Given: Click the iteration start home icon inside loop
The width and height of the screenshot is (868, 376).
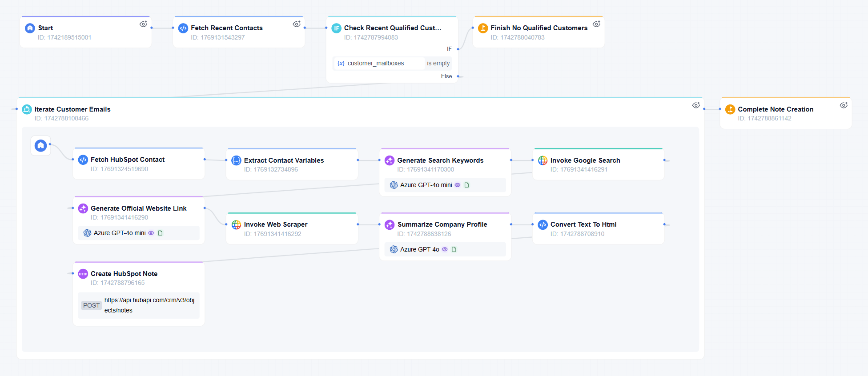Looking at the screenshot, I should pyautogui.click(x=40, y=145).
